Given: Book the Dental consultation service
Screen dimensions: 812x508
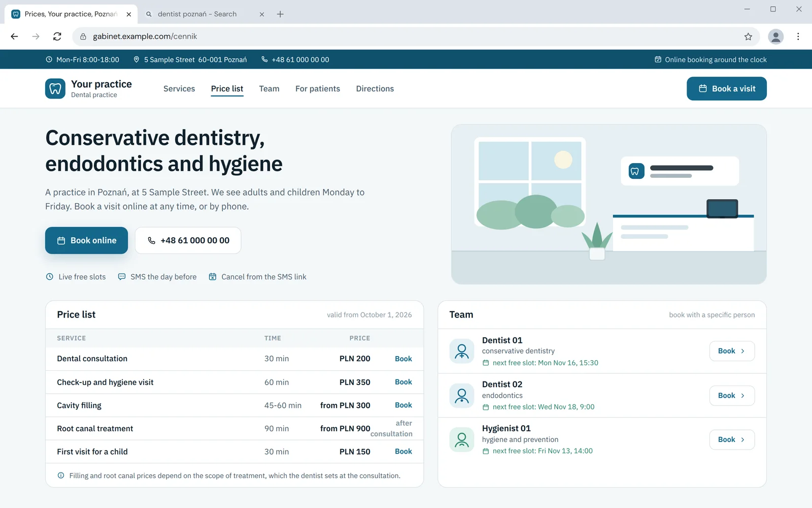Looking at the screenshot, I should tap(403, 359).
